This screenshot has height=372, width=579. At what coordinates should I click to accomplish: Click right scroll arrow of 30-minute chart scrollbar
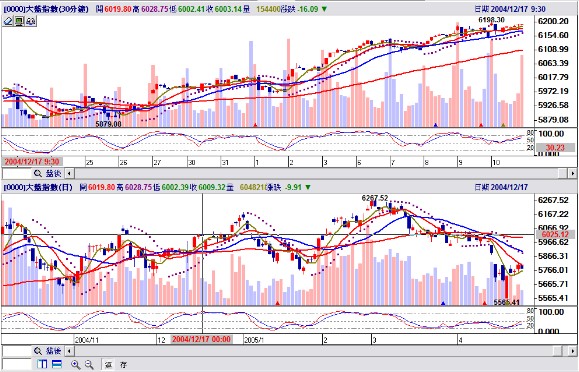tap(572, 173)
